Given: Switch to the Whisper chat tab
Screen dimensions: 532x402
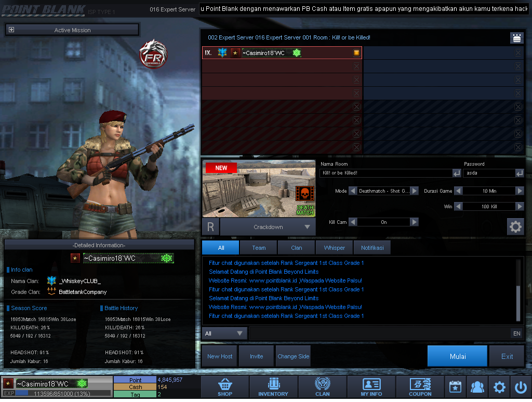Looking at the screenshot, I should click(335, 248).
